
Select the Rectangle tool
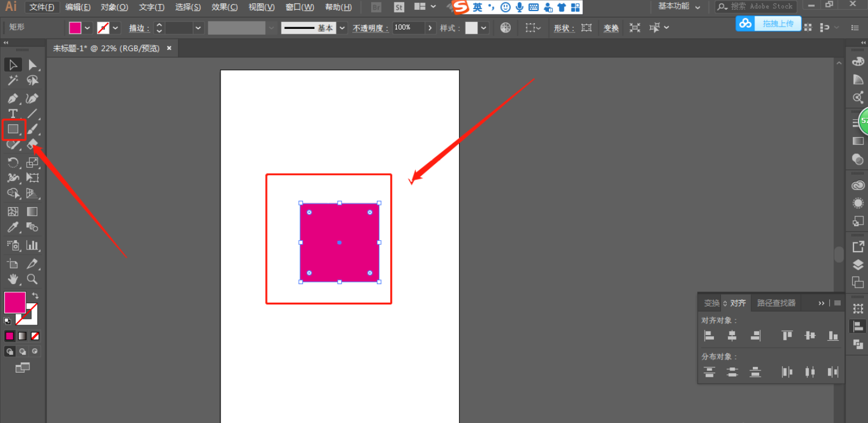point(13,129)
